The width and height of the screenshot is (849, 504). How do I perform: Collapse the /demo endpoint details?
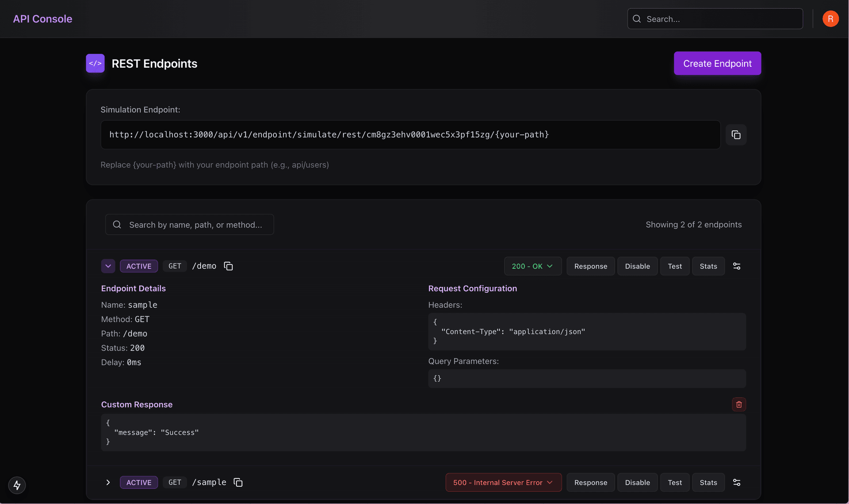pyautogui.click(x=108, y=266)
